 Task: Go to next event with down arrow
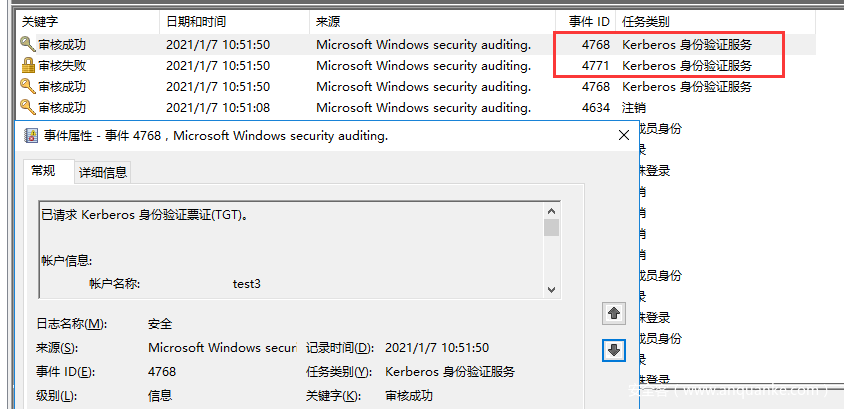click(x=614, y=350)
